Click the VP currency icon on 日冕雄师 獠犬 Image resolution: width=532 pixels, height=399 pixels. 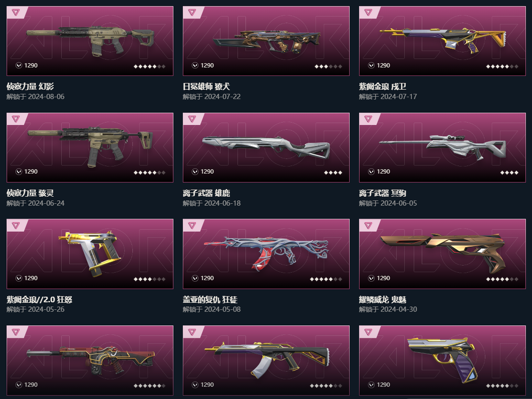195,65
